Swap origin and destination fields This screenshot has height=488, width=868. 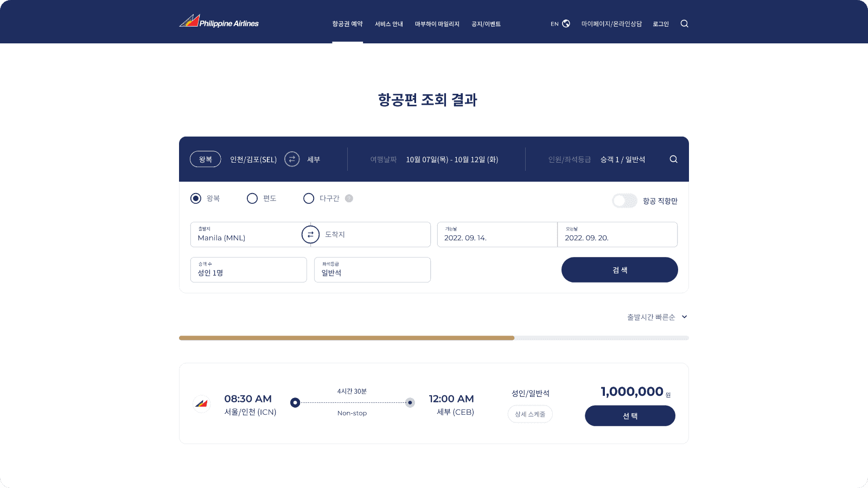pyautogui.click(x=310, y=234)
